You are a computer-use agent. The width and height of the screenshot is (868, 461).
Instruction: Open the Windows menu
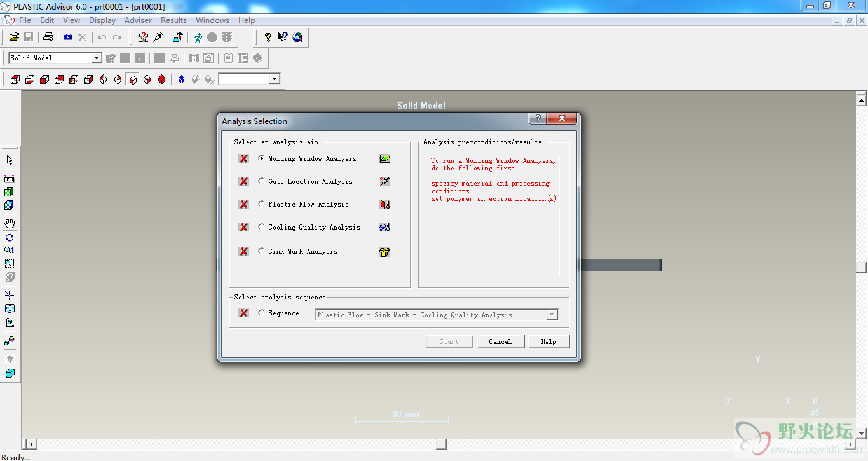(212, 20)
